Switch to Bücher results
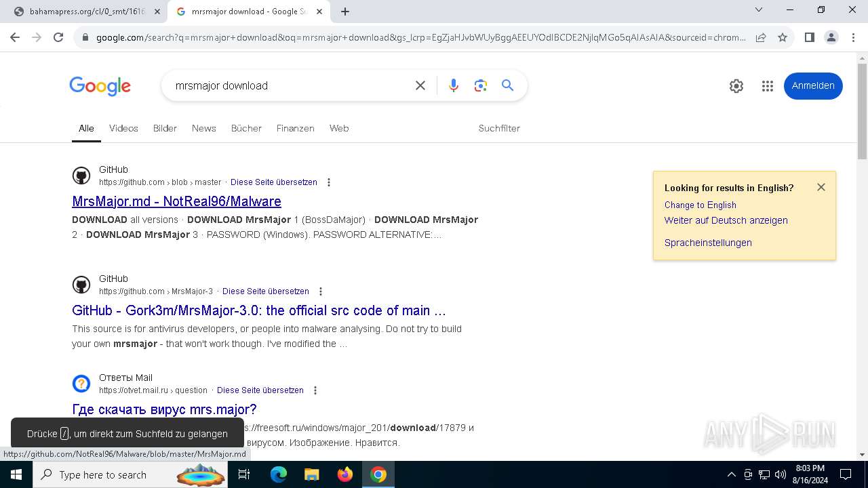 coord(246,128)
